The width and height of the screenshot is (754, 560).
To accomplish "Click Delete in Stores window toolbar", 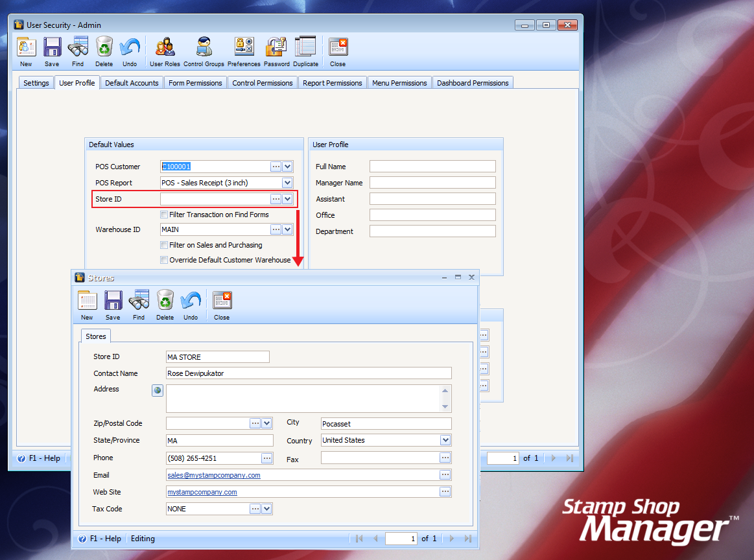I will pos(165,305).
